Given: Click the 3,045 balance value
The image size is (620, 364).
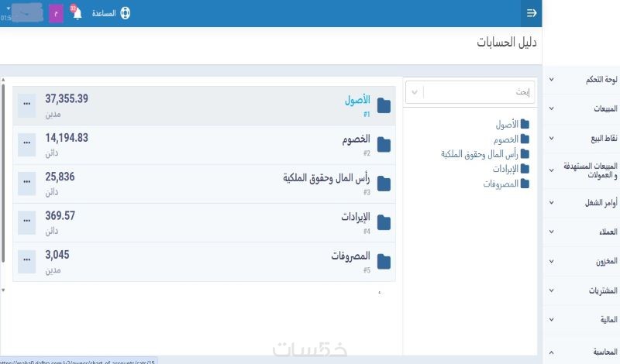Looking at the screenshot, I should (57, 255).
